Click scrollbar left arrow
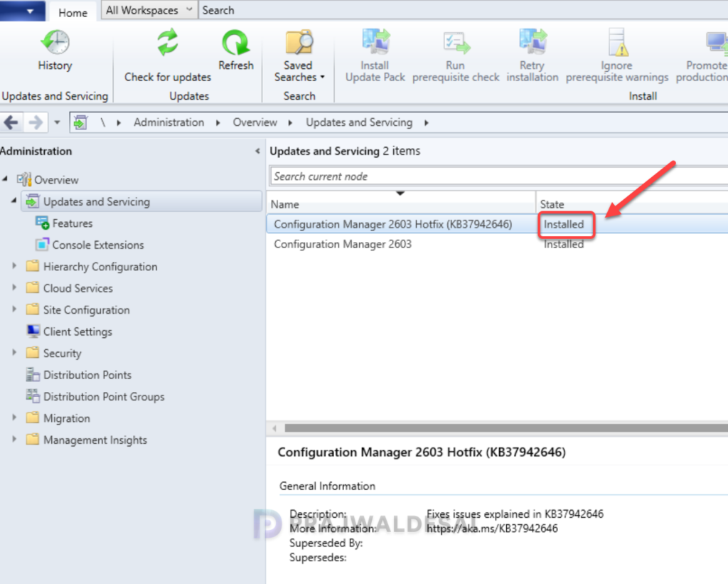 [x=274, y=428]
